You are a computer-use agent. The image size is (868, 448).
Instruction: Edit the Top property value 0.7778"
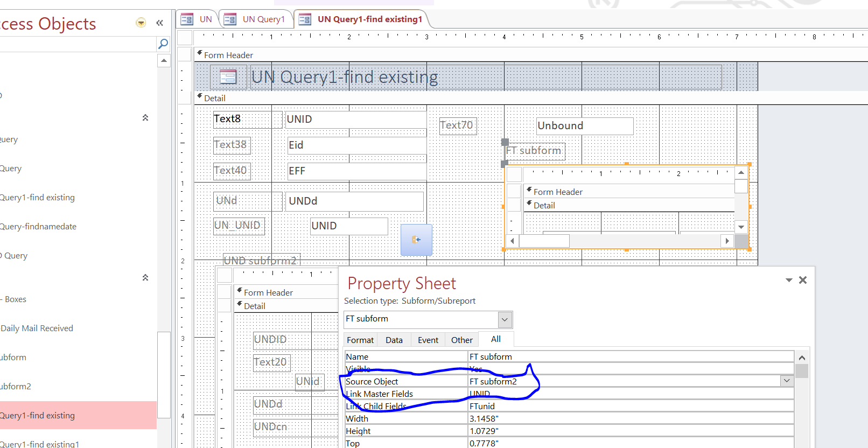click(631, 443)
